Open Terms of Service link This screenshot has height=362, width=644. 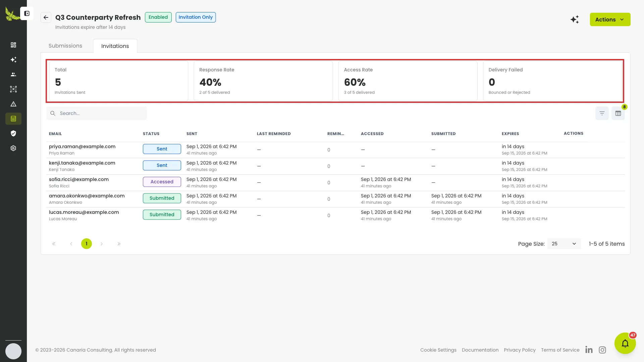560,350
